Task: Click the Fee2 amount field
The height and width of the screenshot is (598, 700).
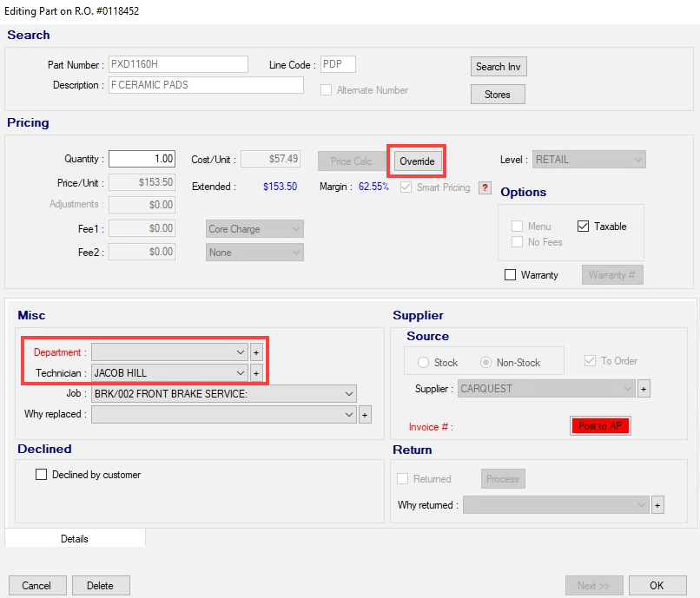Action: click(142, 252)
